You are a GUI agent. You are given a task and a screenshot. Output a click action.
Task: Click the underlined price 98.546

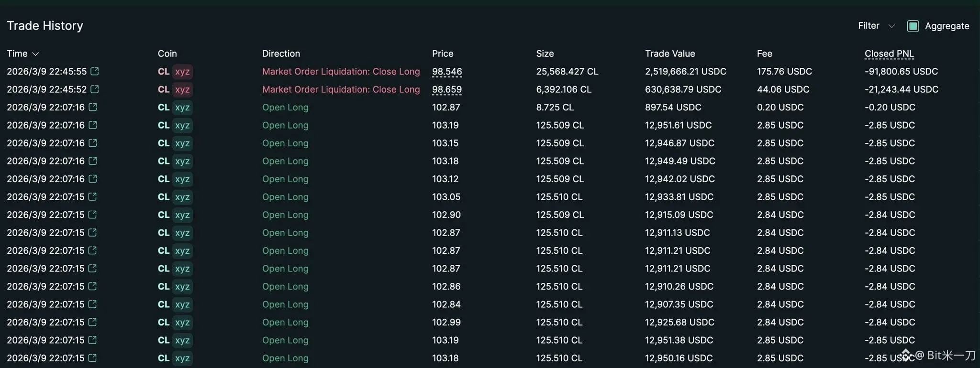[x=447, y=72]
